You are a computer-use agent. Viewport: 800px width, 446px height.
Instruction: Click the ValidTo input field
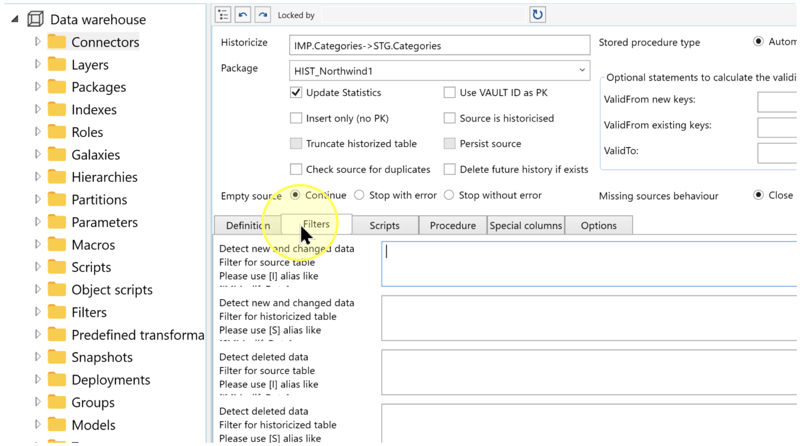(777, 153)
